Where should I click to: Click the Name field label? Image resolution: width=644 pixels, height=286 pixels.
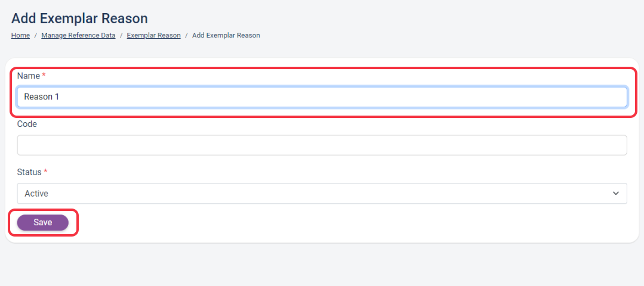pos(28,76)
